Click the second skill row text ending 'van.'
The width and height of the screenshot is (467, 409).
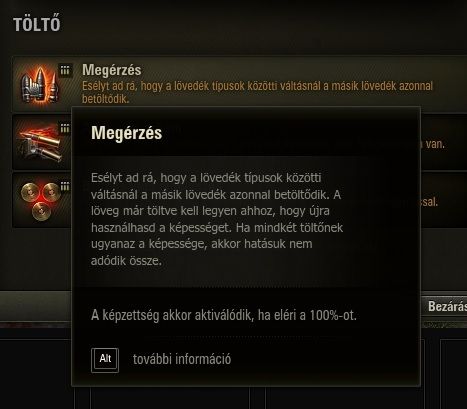pyautogui.click(x=433, y=144)
